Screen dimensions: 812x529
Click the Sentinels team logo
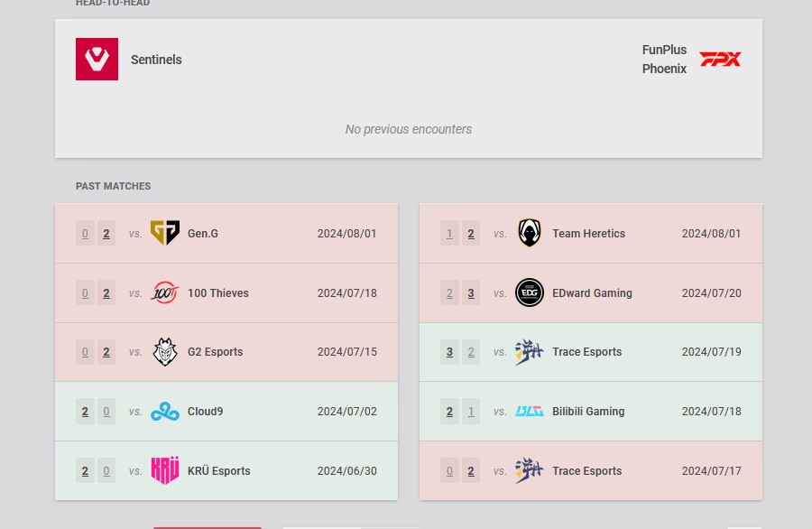click(x=97, y=60)
